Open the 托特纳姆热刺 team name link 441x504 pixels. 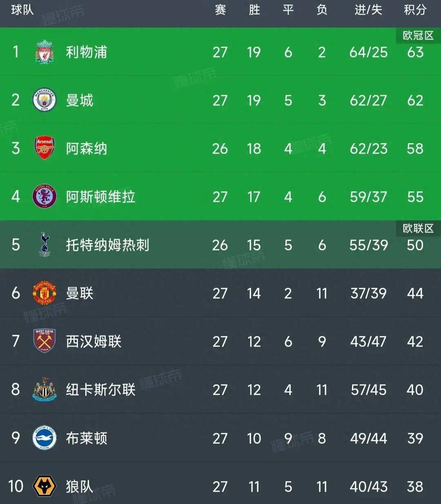107,245
